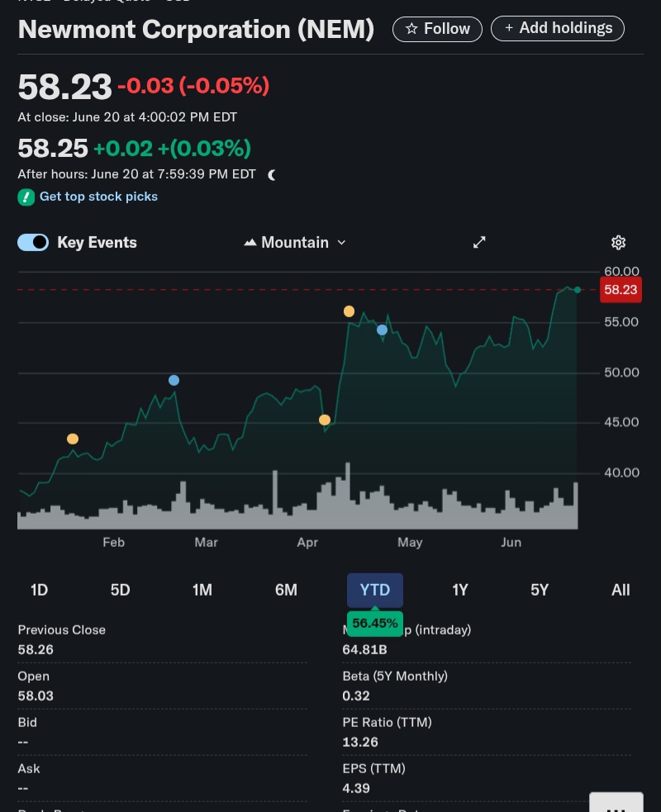Screen dimensions: 661x812
Task: Click the Newmont Corporation (NEM) heading
Action: tap(197, 30)
